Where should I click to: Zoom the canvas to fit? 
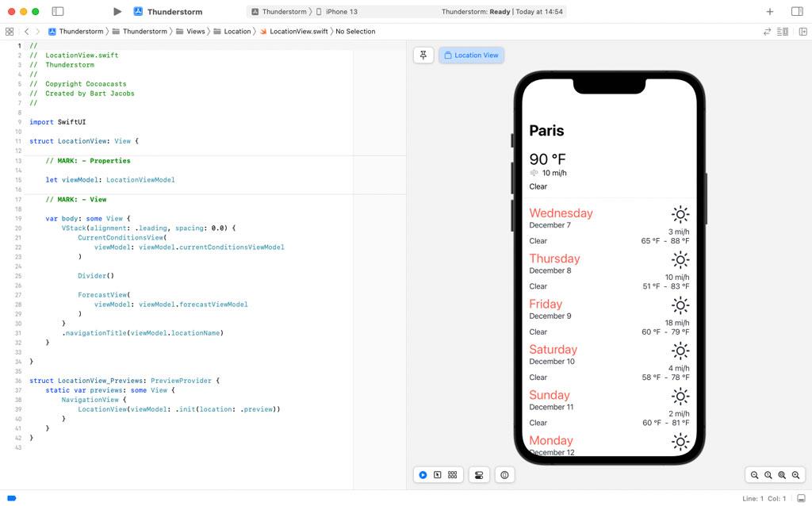[782, 474]
